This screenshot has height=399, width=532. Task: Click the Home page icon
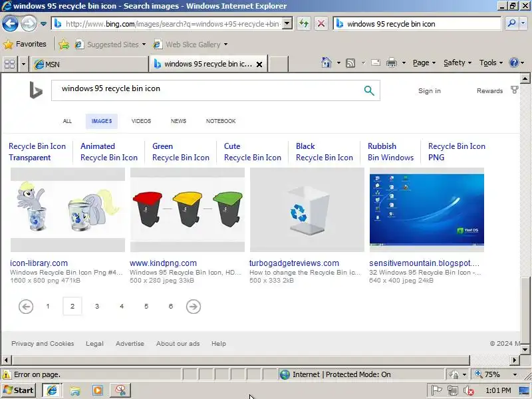[327, 63]
